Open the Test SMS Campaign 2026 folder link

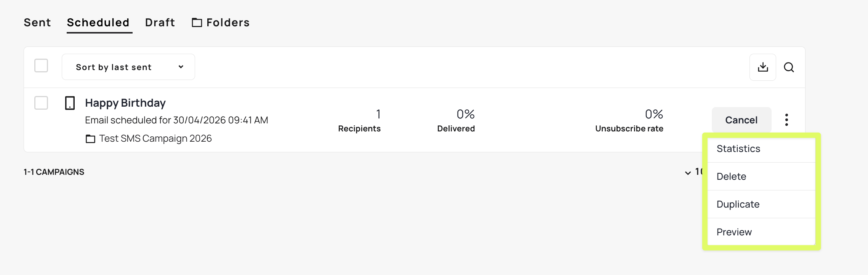point(155,138)
